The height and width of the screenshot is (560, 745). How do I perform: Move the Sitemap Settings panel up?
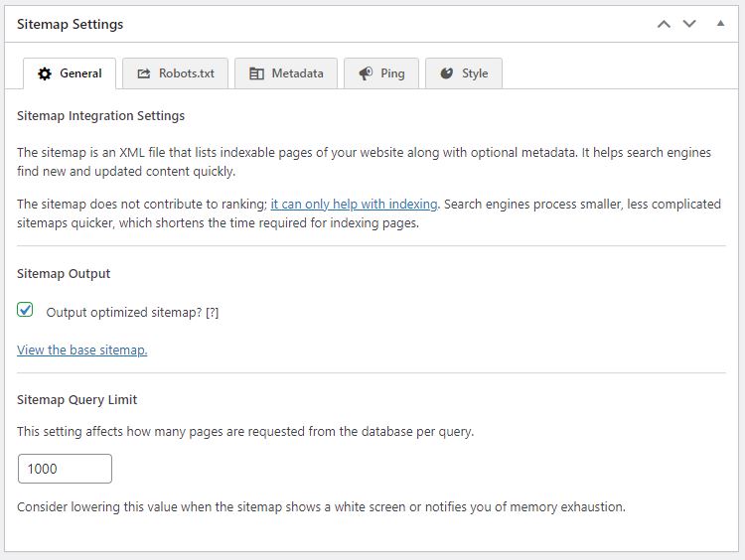pos(664,24)
